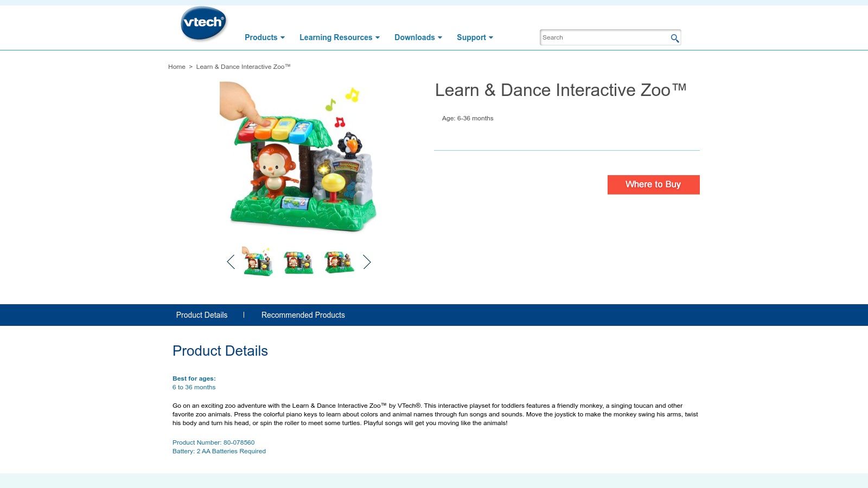This screenshot has height=488, width=868.
Task: Select the first product thumbnail
Action: pos(258,262)
